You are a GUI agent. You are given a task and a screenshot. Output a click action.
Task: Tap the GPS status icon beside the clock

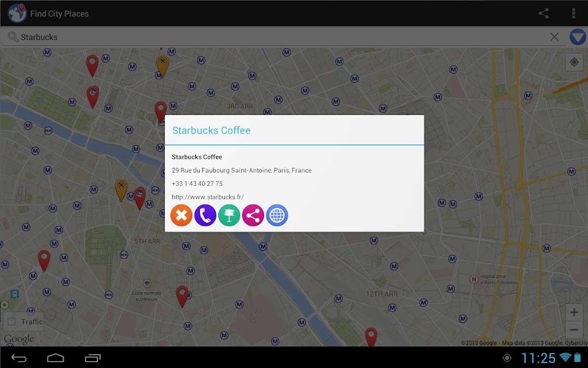click(x=506, y=358)
